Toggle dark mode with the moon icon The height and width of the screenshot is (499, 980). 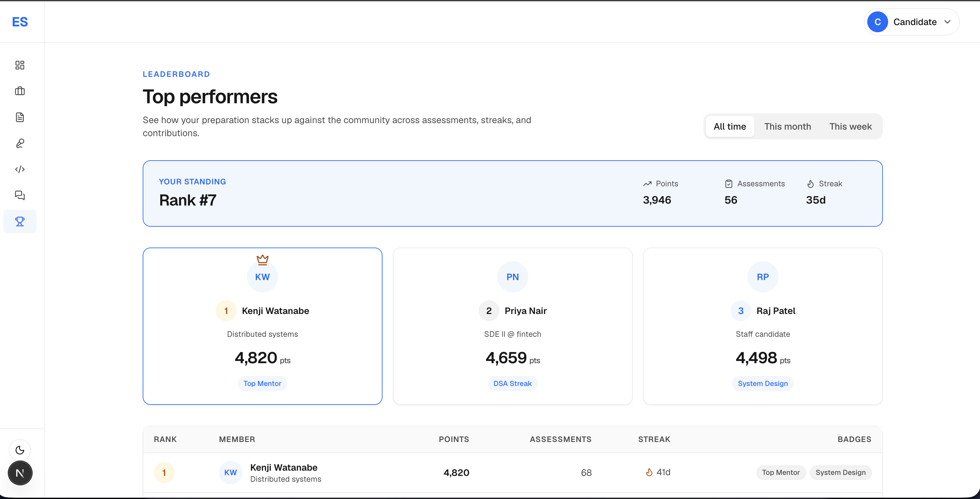pyautogui.click(x=20, y=450)
